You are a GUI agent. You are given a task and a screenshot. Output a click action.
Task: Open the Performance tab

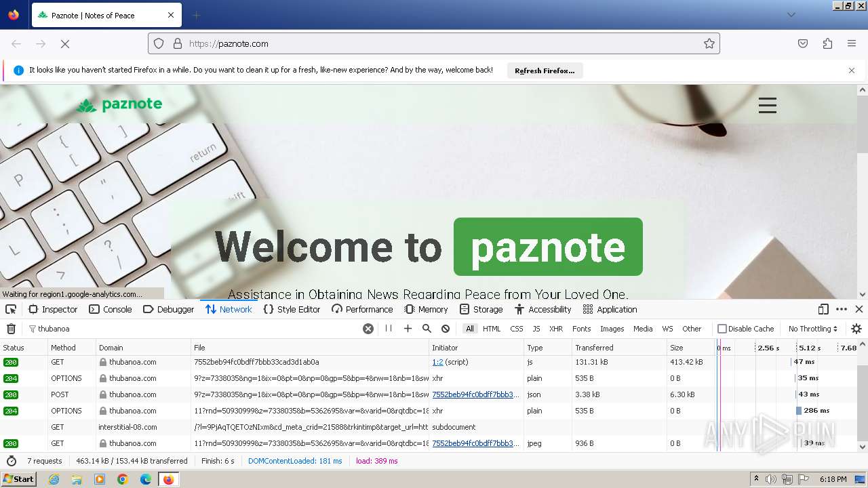[x=362, y=309]
